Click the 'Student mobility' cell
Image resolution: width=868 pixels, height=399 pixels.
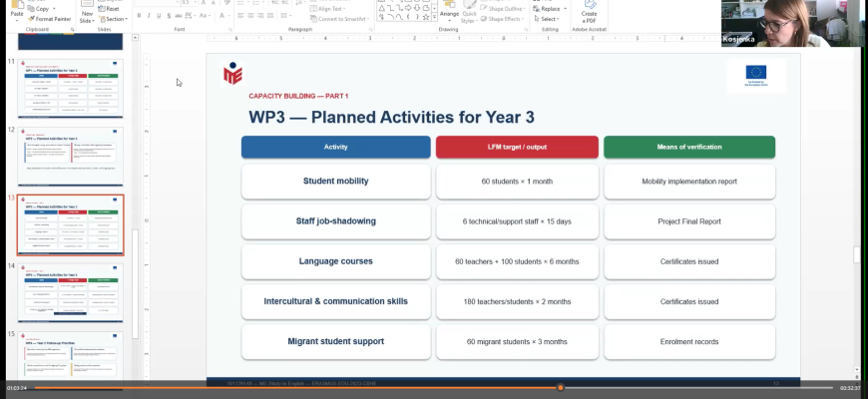point(336,181)
